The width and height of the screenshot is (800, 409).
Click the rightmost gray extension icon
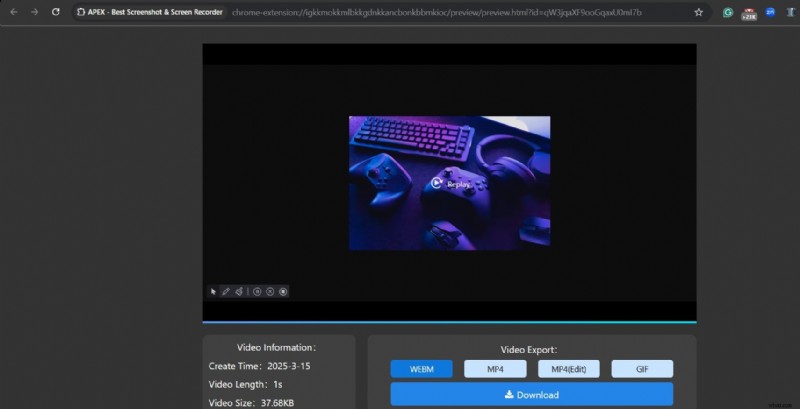791,13
